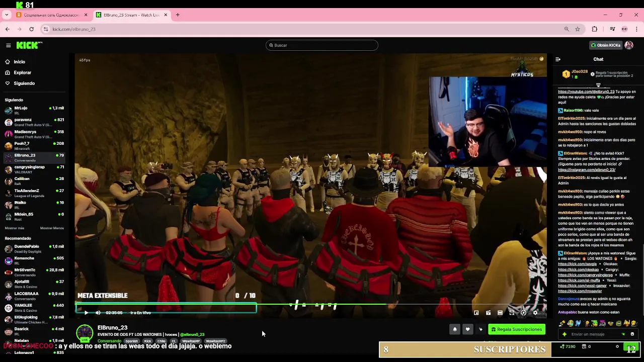Click the address bar URL
644x362 pixels.
pyautogui.click(x=74, y=29)
